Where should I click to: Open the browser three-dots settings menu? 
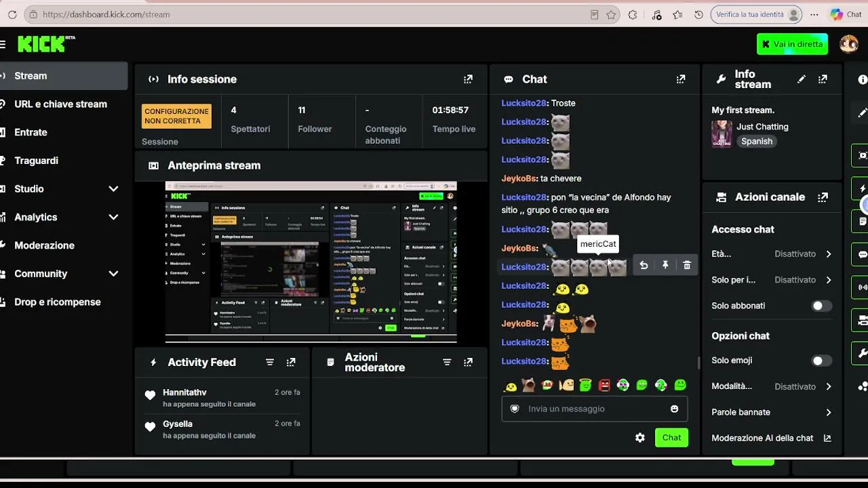(x=814, y=14)
